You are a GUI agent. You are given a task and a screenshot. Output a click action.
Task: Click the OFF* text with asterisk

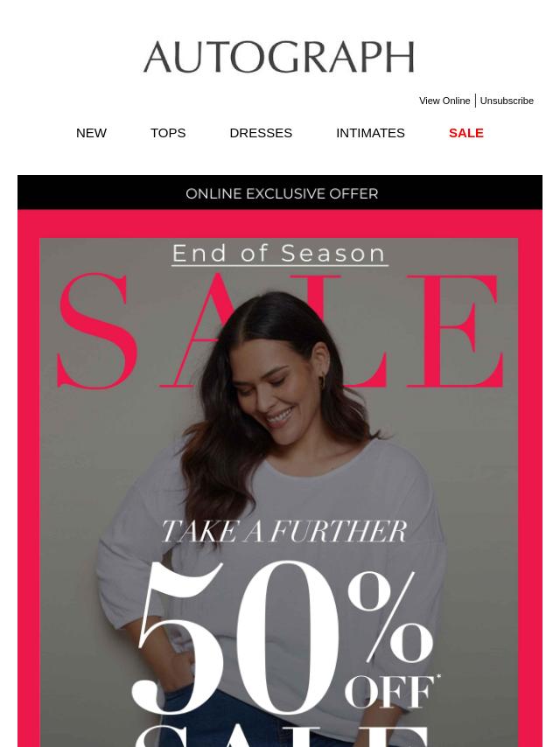tap(392, 691)
